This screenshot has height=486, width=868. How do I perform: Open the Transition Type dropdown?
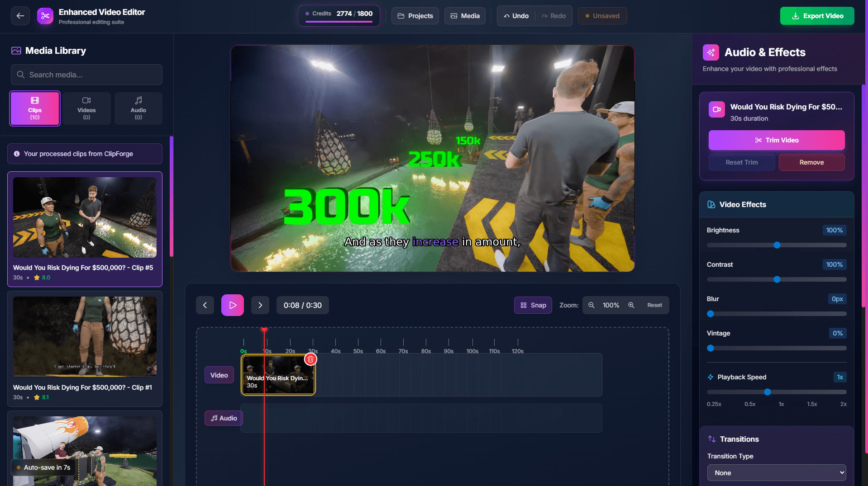coord(776,472)
